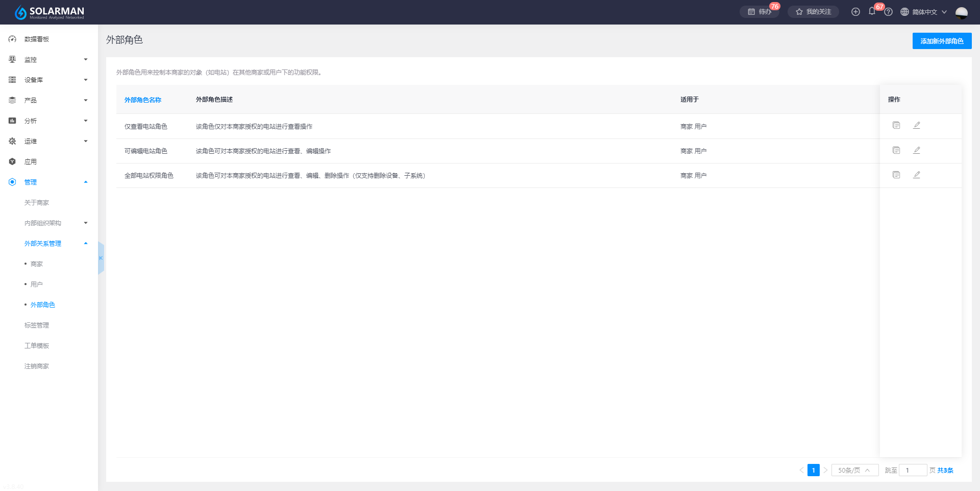This screenshot has height=491, width=980.
Task: Edit the 仅查看电站角色 role with pencil icon
Action: pyautogui.click(x=917, y=125)
